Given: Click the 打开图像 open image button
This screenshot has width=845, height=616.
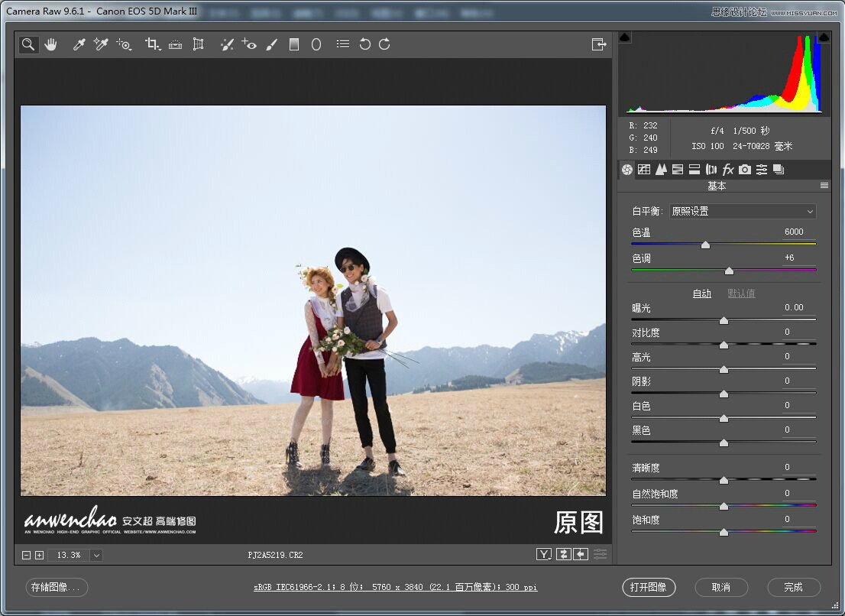Looking at the screenshot, I should pyautogui.click(x=649, y=588).
